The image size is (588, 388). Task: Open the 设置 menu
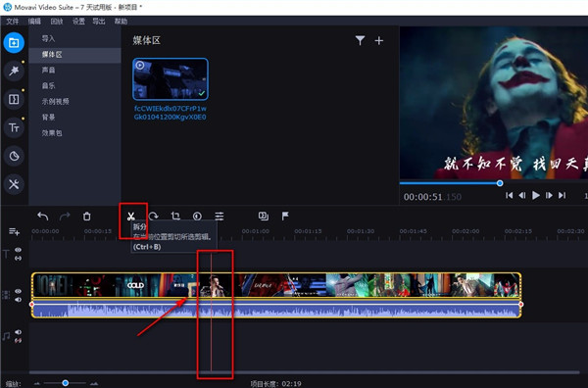pyautogui.click(x=78, y=22)
